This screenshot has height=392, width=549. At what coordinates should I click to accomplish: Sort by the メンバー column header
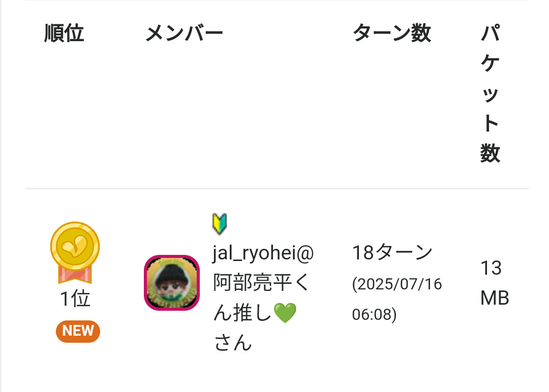point(184,34)
